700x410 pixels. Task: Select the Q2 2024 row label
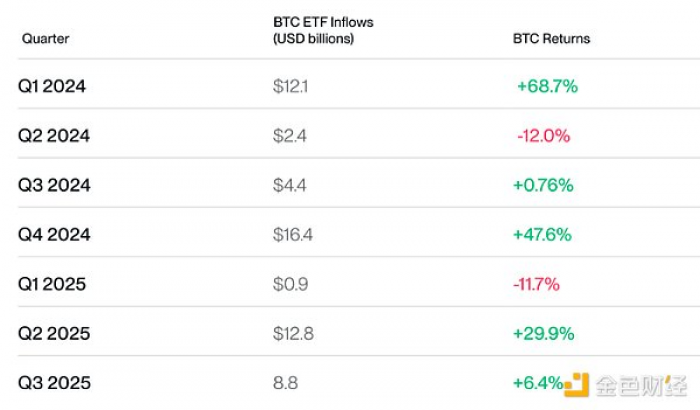pyautogui.click(x=54, y=136)
